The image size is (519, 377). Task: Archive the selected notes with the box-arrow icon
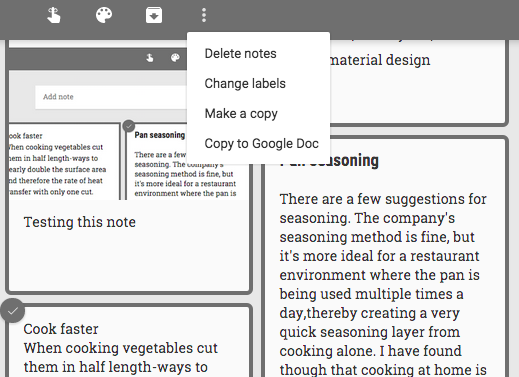click(154, 15)
